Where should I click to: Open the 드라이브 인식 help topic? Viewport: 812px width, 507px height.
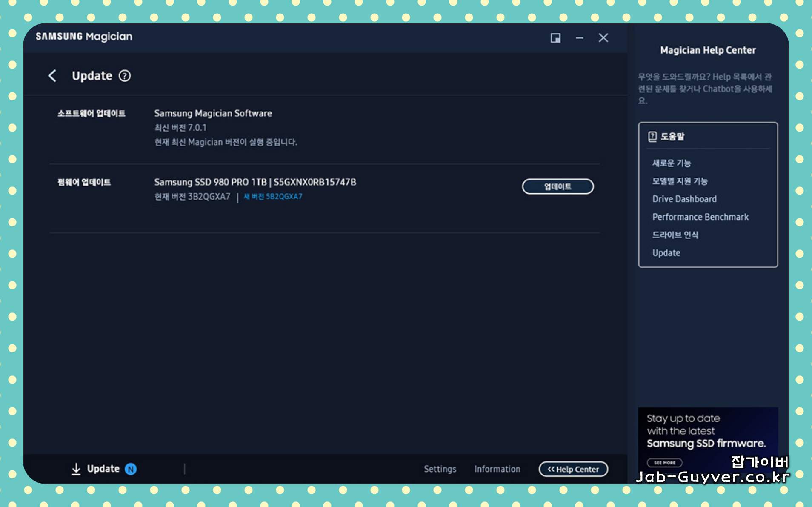tap(675, 235)
